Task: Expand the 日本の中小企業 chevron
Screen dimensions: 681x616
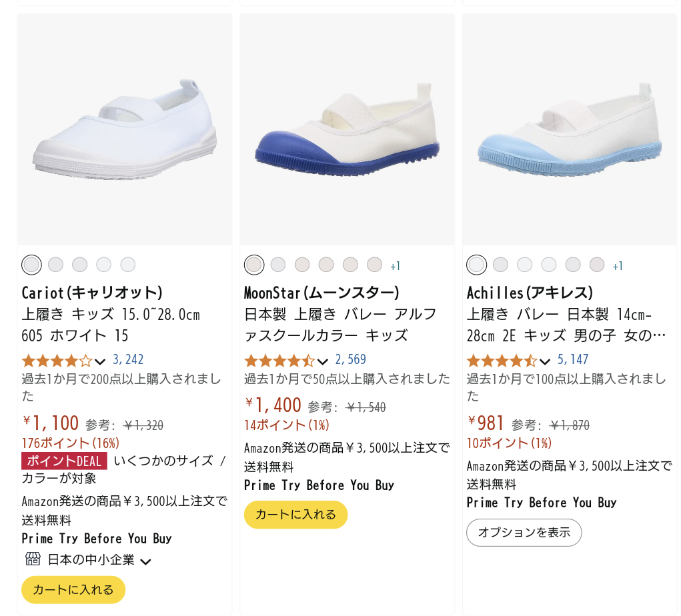Action: tap(145, 561)
